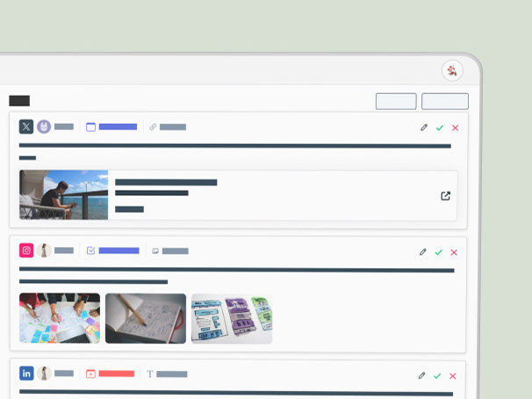The image size is (532, 399).
Task: Reject the LinkedIn post with red cross
Action: [x=453, y=376]
